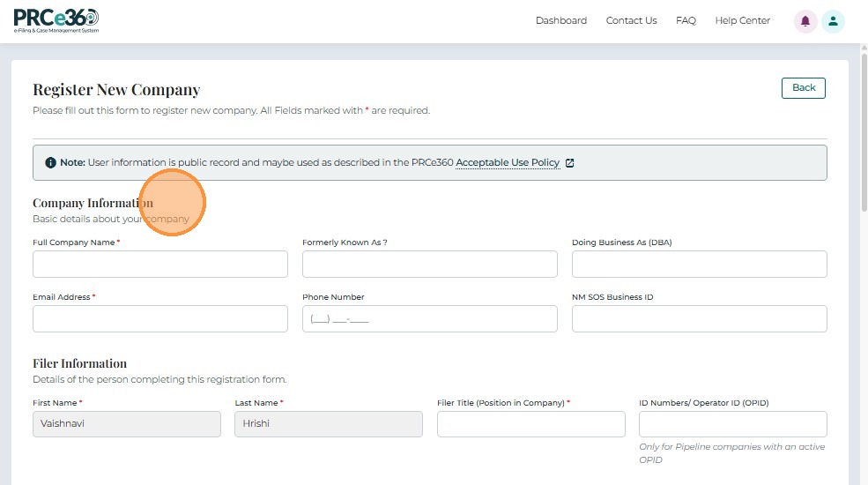This screenshot has width=868, height=485.
Task: Select the Doing Business As input
Action: (x=700, y=265)
